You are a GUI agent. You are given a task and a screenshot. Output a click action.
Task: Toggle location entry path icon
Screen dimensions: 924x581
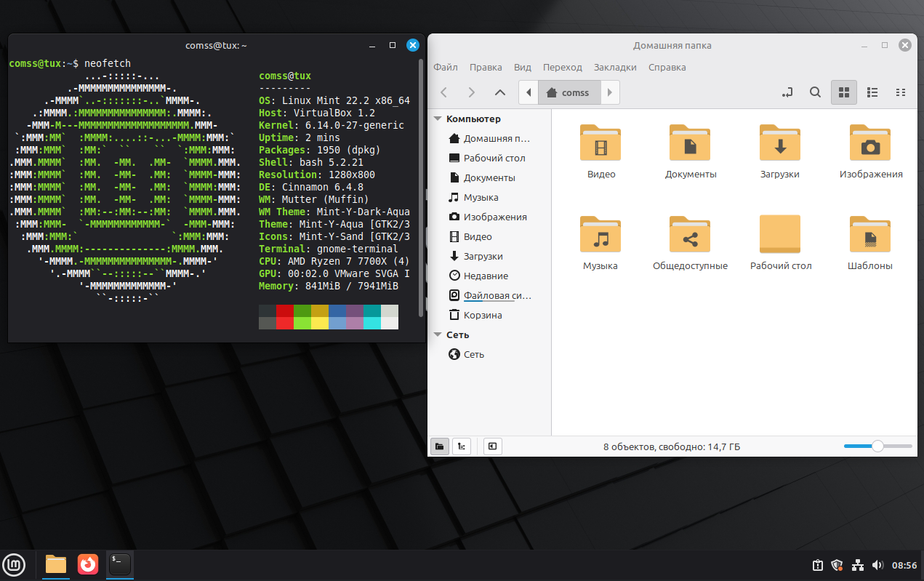787,92
